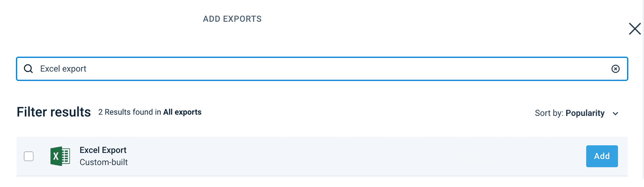Click the Custom-built subtitle text
Screen dimensions: 644x187
pyautogui.click(x=104, y=162)
